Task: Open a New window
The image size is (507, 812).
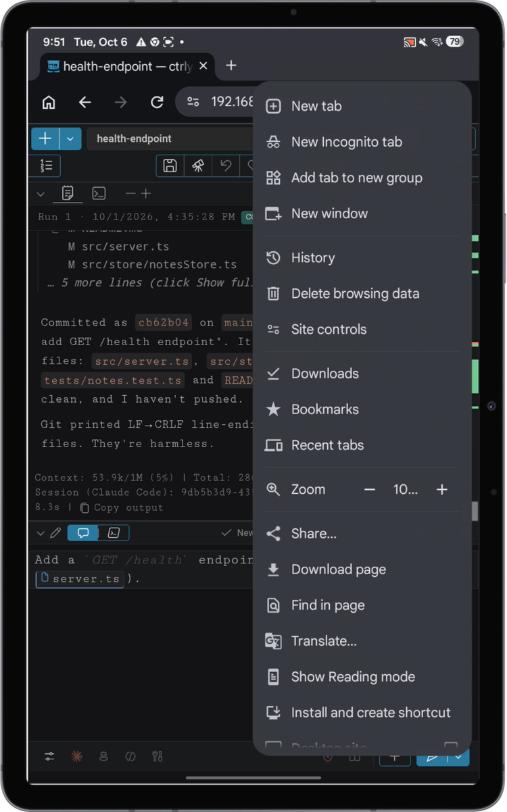Action: click(x=362, y=213)
